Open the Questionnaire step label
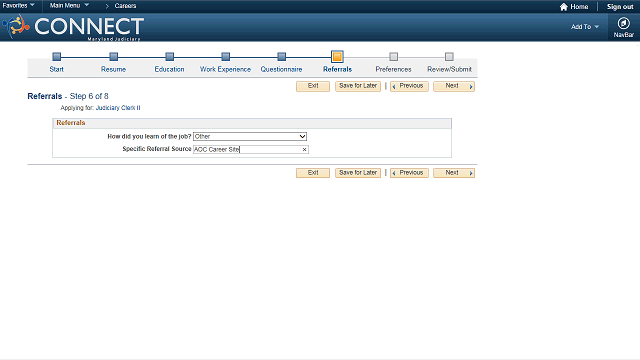 281,69
